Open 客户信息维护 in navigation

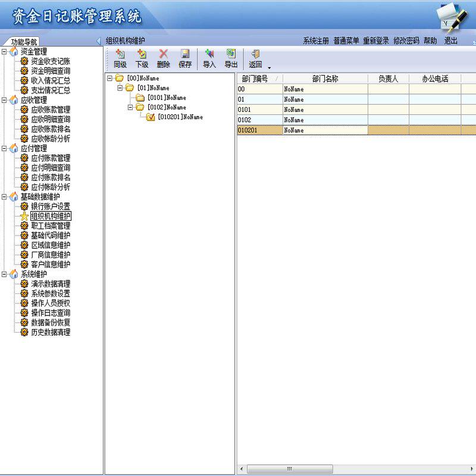coord(51,264)
